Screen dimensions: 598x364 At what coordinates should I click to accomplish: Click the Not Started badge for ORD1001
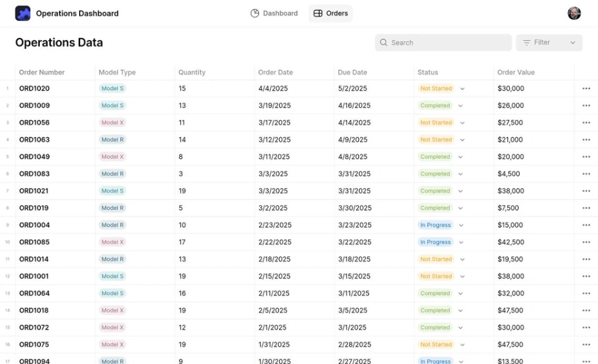pyautogui.click(x=436, y=276)
